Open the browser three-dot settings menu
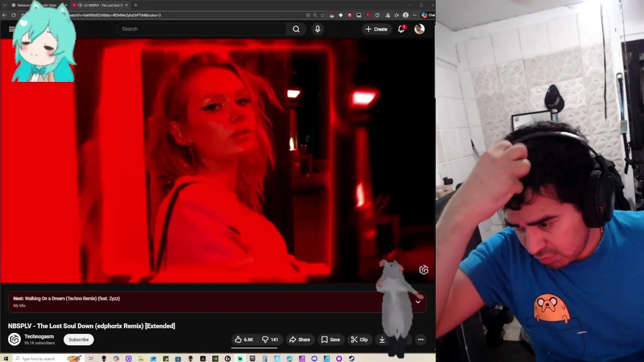 [415, 15]
